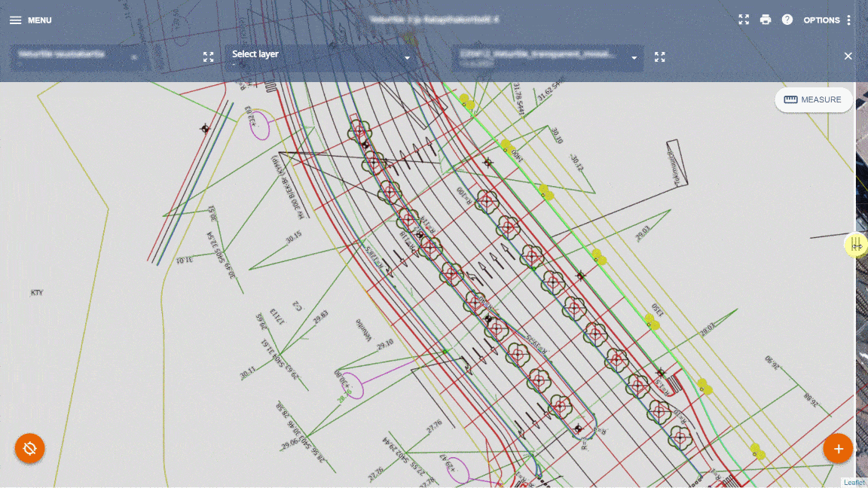This screenshot has width=868, height=488.
Task: Open the Select layer dropdown
Action: 321,57
